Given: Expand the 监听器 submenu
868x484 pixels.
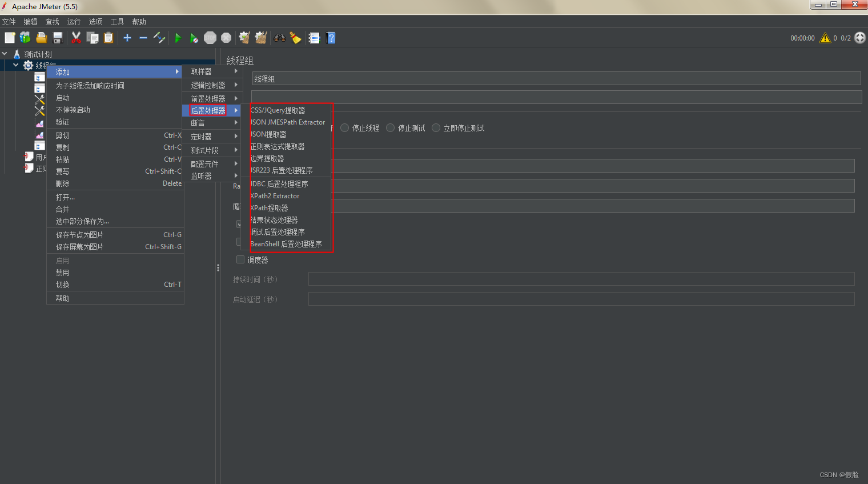Looking at the screenshot, I should click(x=212, y=176).
